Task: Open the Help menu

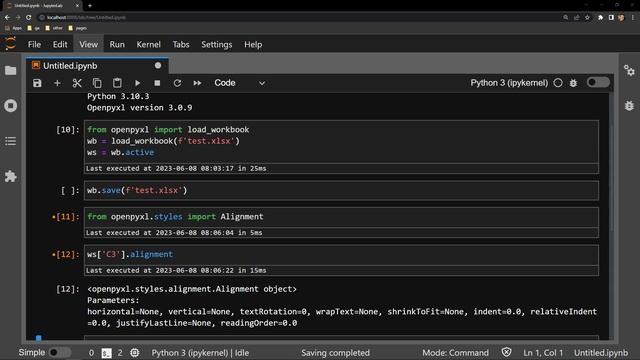Action: tap(253, 44)
